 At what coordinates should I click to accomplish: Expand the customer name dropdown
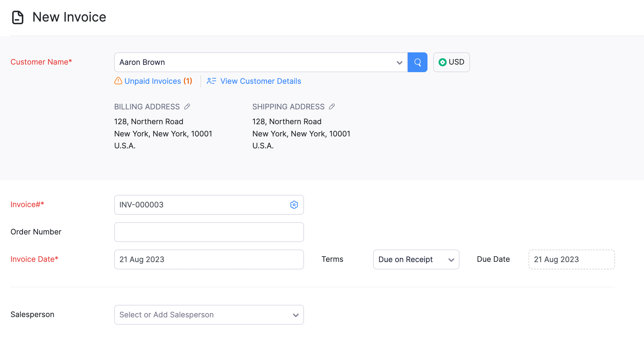coord(399,62)
